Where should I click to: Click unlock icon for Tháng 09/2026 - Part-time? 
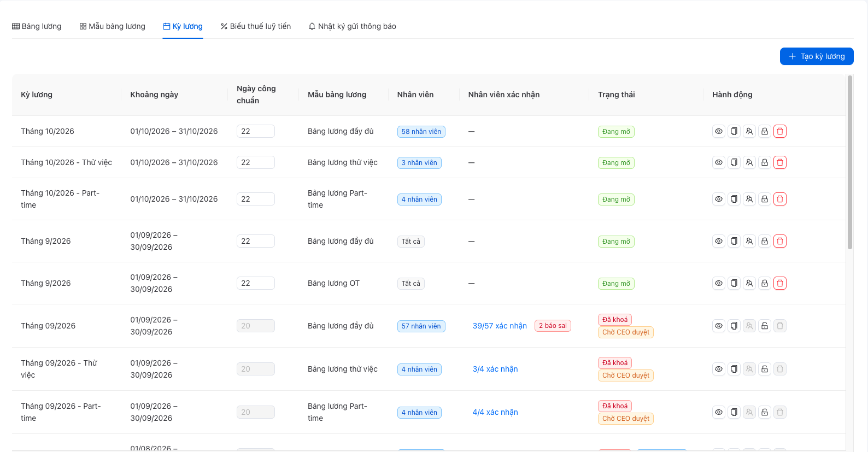(x=765, y=412)
